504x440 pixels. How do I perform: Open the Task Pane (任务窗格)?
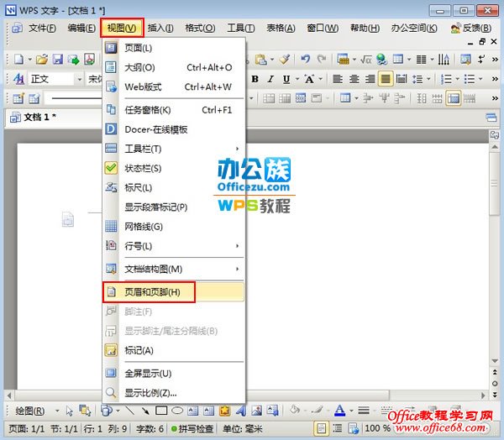[174, 110]
